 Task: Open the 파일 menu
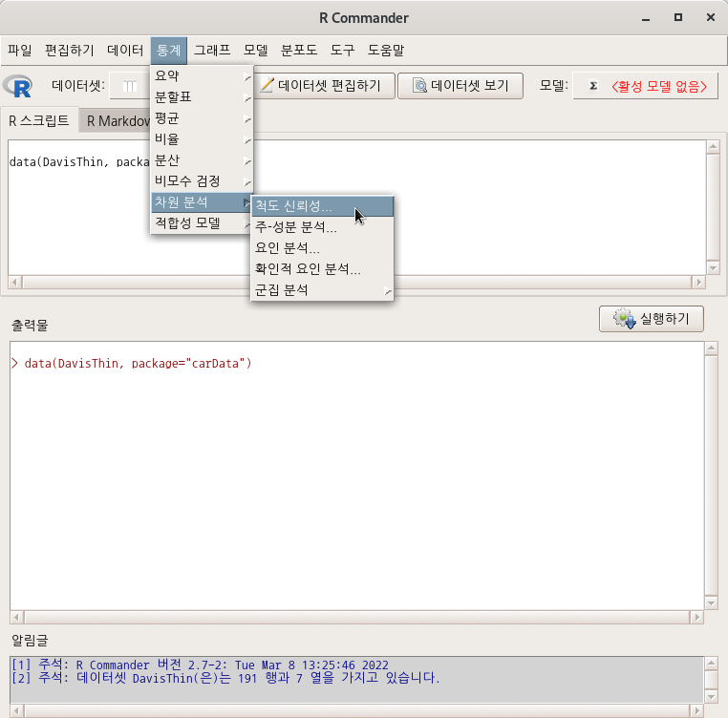pos(20,50)
